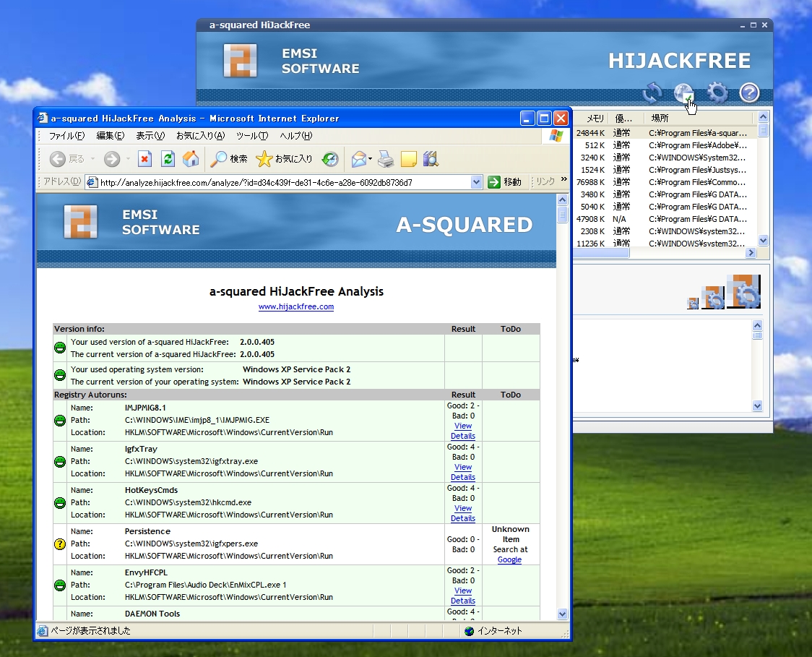This screenshot has height=657, width=812.
Task: Click the yellow note toolbar icon
Action: point(409,159)
